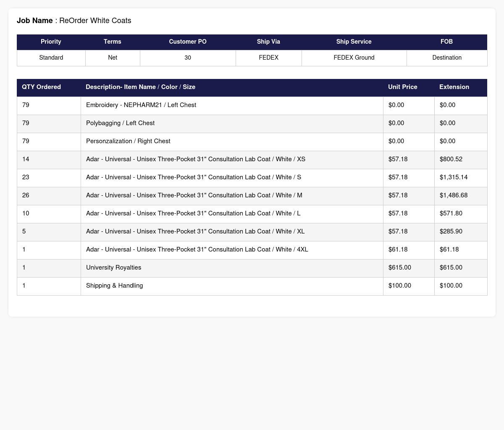Click the "Priority" column header
Viewport: 504px width, 430px height.
tap(51, 42)
